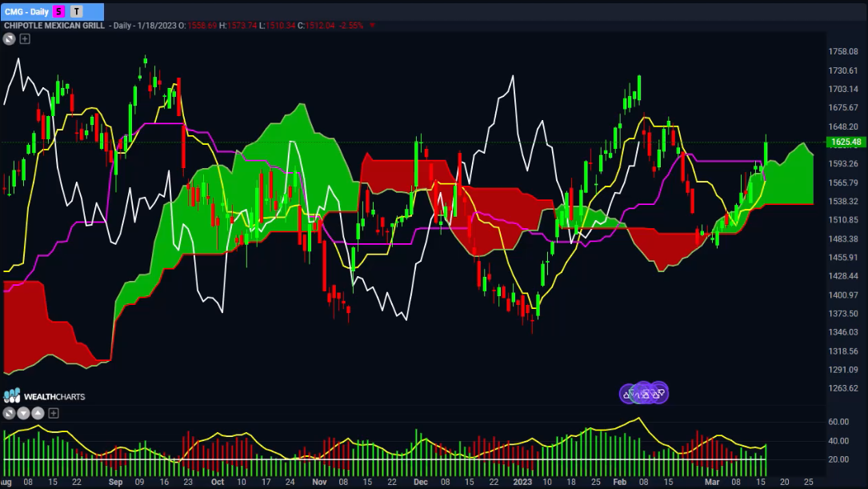868x489 pixels.
Task: Click the 1538.32 price axis label
Action: [x=843, y=201]
